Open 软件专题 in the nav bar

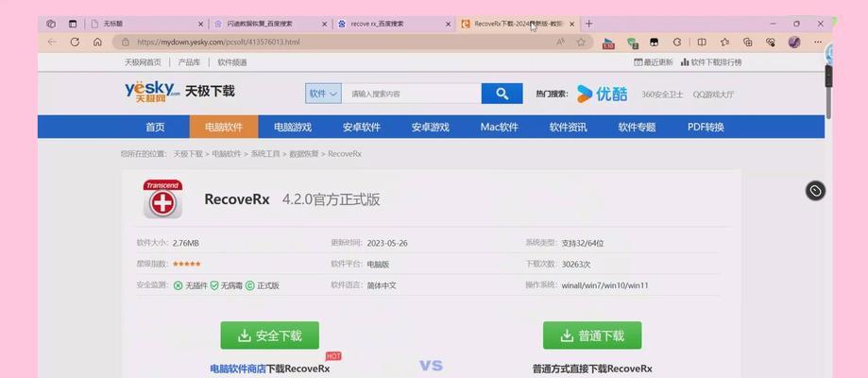tap(638, 127)
